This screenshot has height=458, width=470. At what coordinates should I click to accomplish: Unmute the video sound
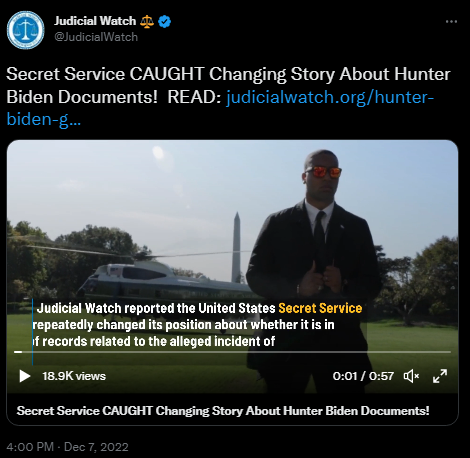click(x=411, y=376)
